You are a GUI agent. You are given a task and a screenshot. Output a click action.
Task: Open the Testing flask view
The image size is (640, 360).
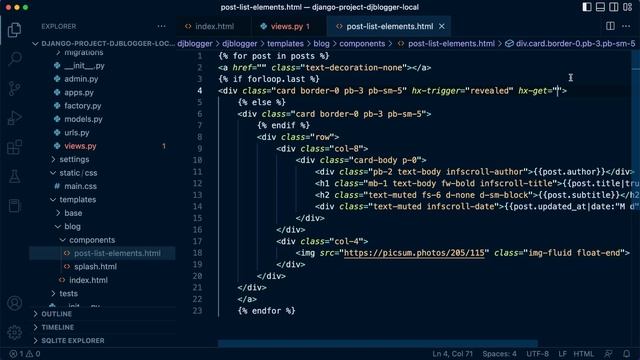[x=14, y=176]
